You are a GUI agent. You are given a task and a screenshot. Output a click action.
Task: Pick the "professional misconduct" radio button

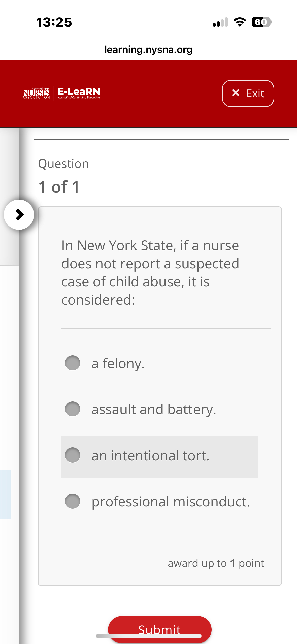pyautogui.click(x=73, y=501)
